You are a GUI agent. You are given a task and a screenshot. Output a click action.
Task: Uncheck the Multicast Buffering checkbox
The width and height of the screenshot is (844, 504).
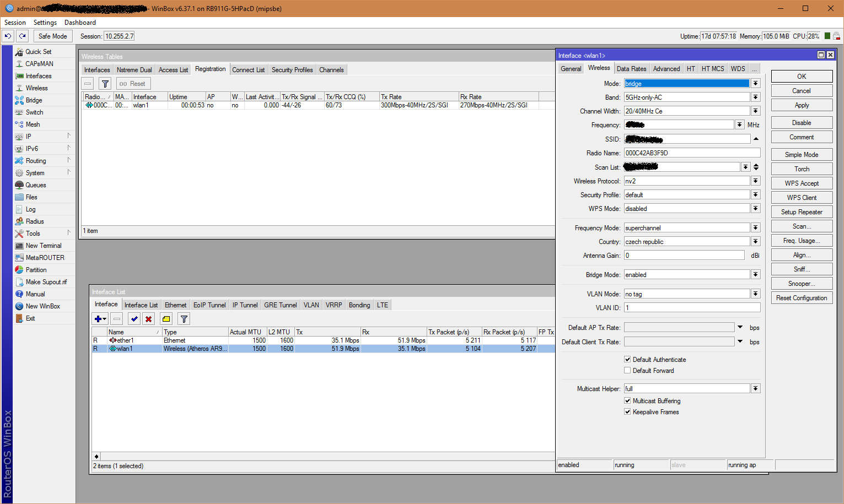tap(627, 401)
